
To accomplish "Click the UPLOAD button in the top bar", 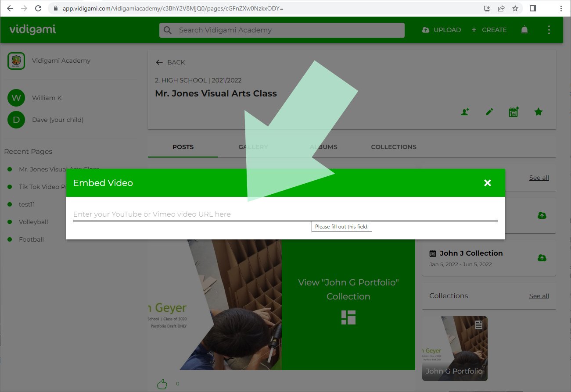I will click(x=442, y=29).
